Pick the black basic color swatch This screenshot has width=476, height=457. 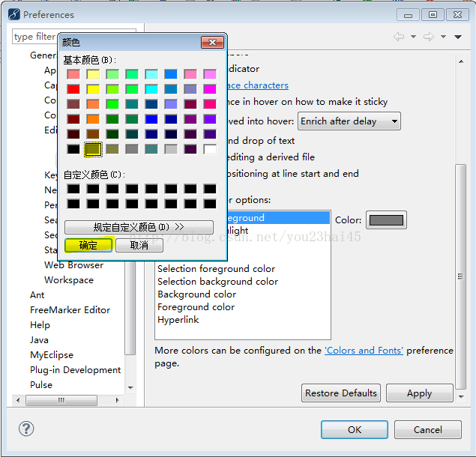[73, 149]
